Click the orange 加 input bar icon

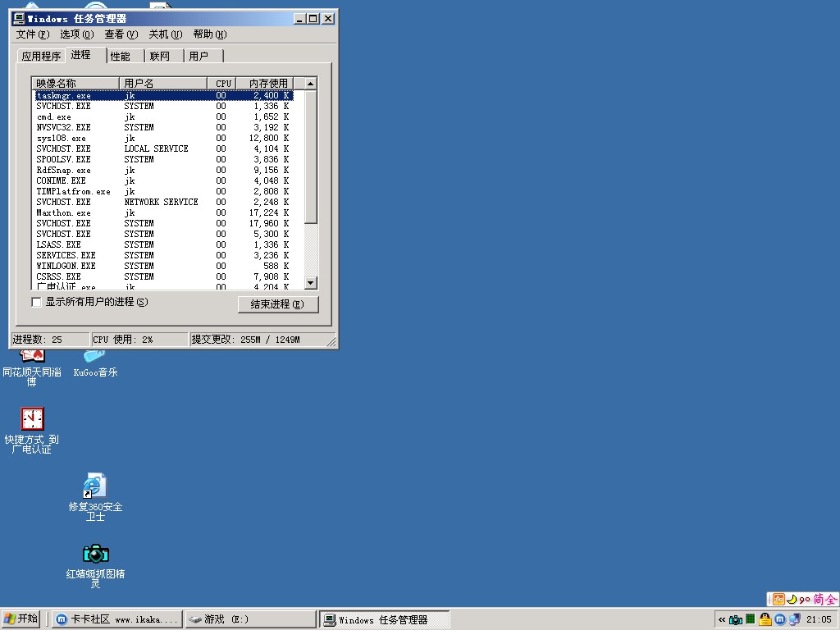(x=778, y=600)
